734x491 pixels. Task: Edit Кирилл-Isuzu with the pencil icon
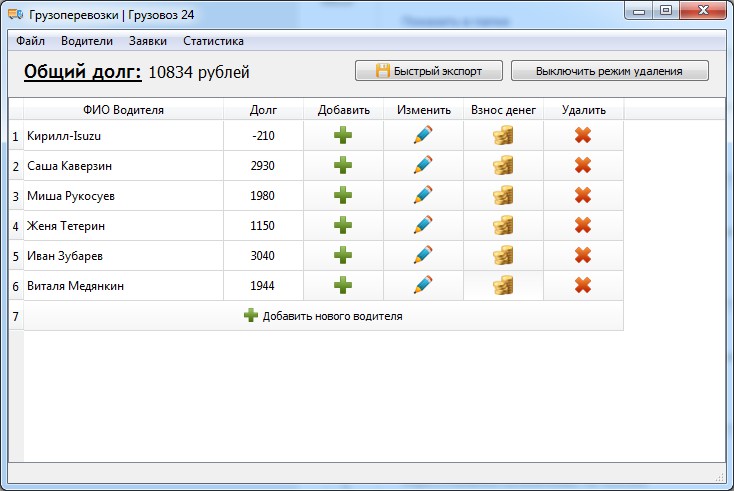point(423,135)
